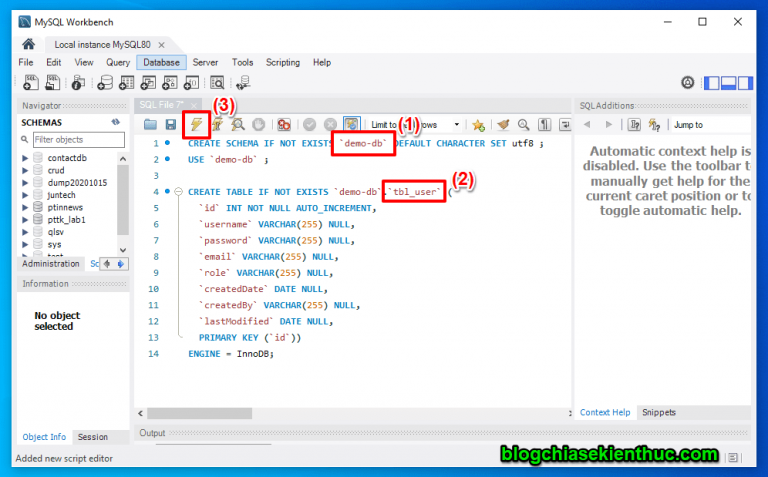The image size is (768, 477).
Task: Open the File menu
Action: (x=26, y=62)
